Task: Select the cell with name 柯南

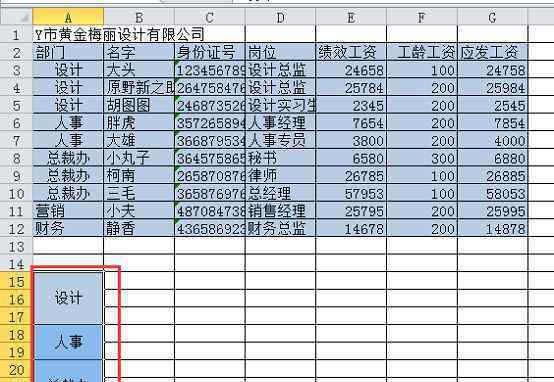Action: 139,176
